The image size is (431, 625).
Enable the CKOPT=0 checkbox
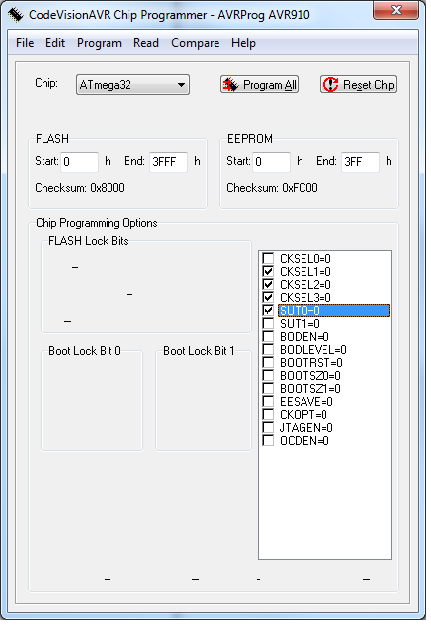pyautogui.click(x=268, y=415)
